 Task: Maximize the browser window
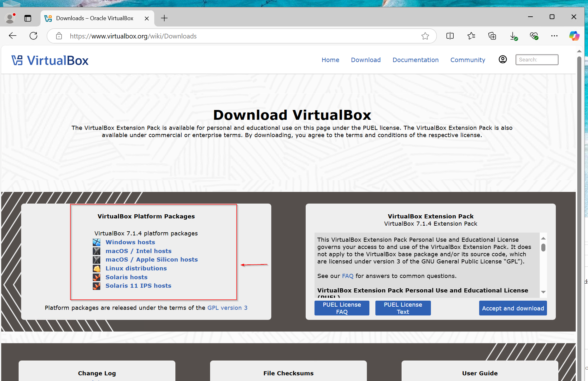click(552, 17)
